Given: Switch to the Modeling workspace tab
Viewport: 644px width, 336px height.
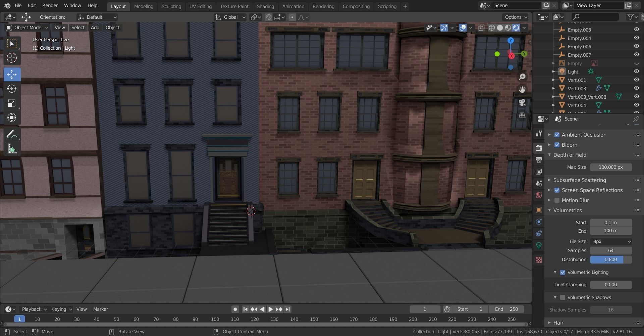Looking at the screenshot, I should pyautogui.click(x=144, y=6).
